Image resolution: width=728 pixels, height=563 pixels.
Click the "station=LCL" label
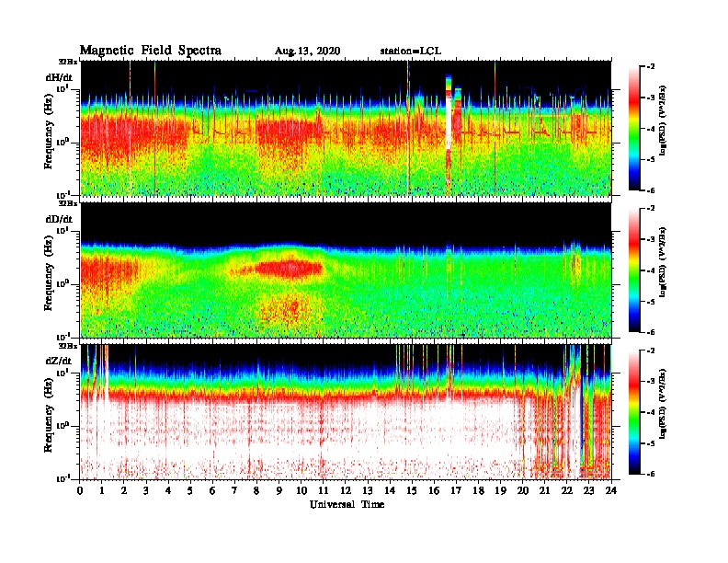point(411,52)
